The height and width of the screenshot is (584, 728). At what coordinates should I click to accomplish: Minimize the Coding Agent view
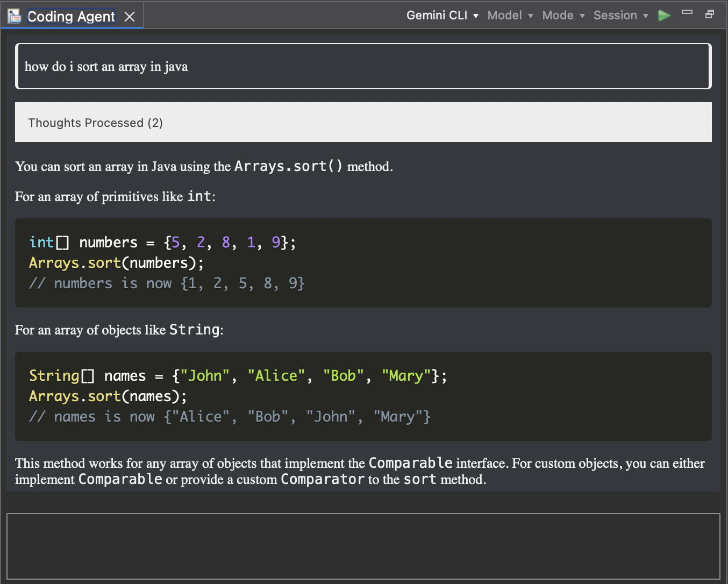click(x=687, y=12)
